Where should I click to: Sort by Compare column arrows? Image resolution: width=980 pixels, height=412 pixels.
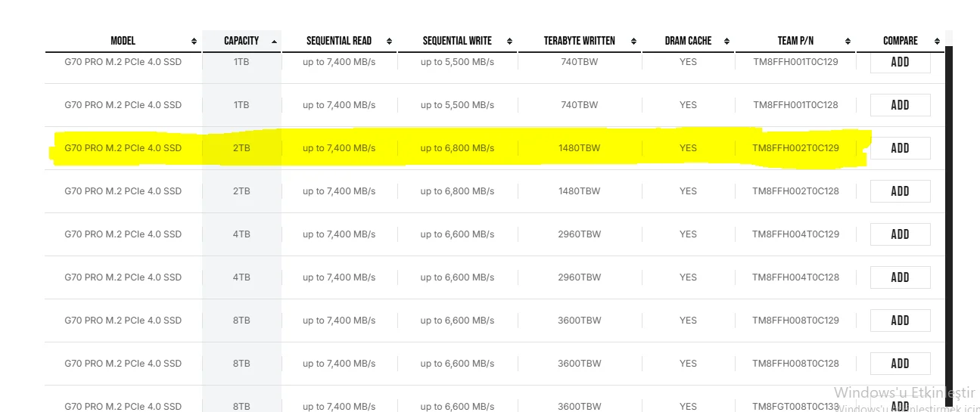click(937, 42)
